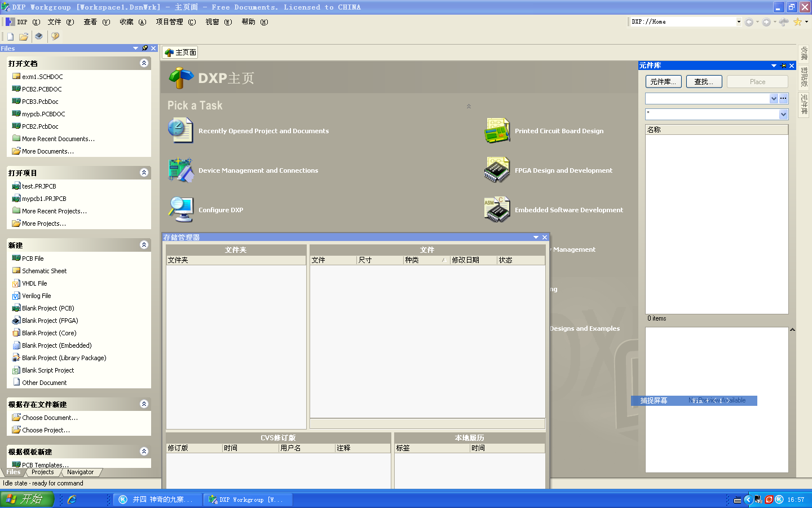Click the open document folder toolbar icon

coord(24,36)
